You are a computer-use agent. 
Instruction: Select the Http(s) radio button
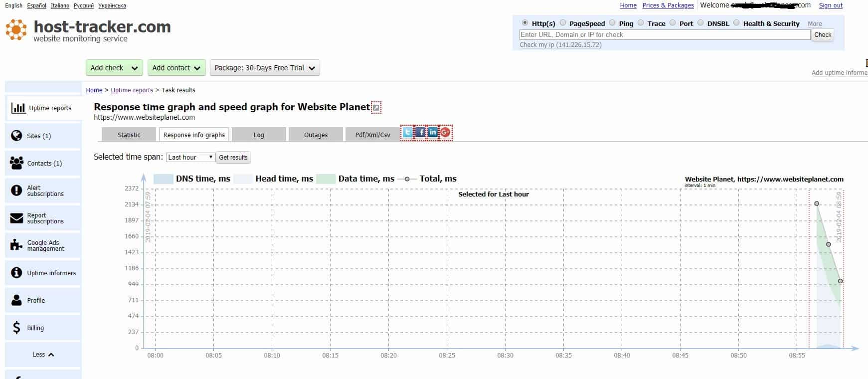tap(525, 23)
